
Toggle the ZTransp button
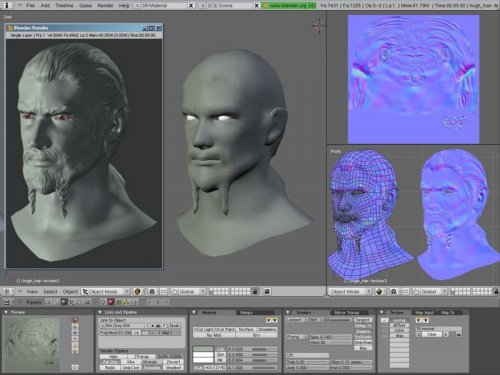pyautogui.click(x=141, y=357)
